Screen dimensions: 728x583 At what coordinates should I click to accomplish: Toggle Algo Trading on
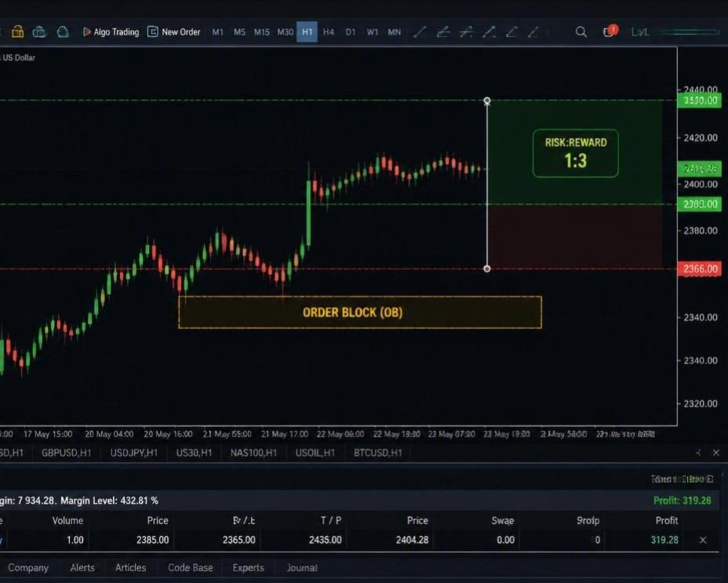pos(111,31)
